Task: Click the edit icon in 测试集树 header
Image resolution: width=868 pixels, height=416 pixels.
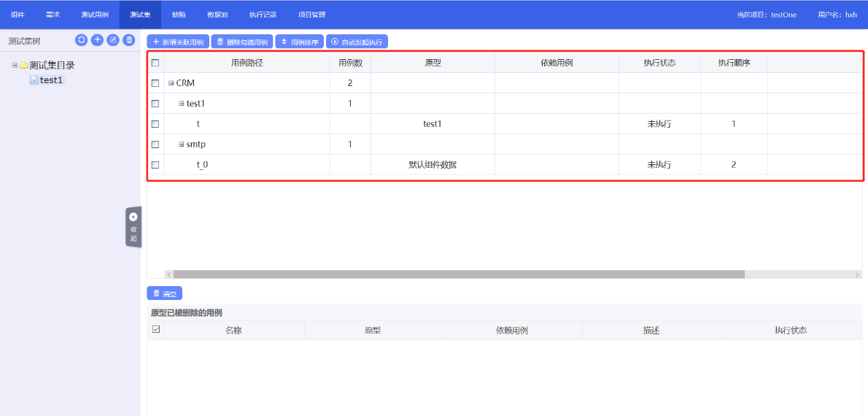Action: click(x=113, y=40)
